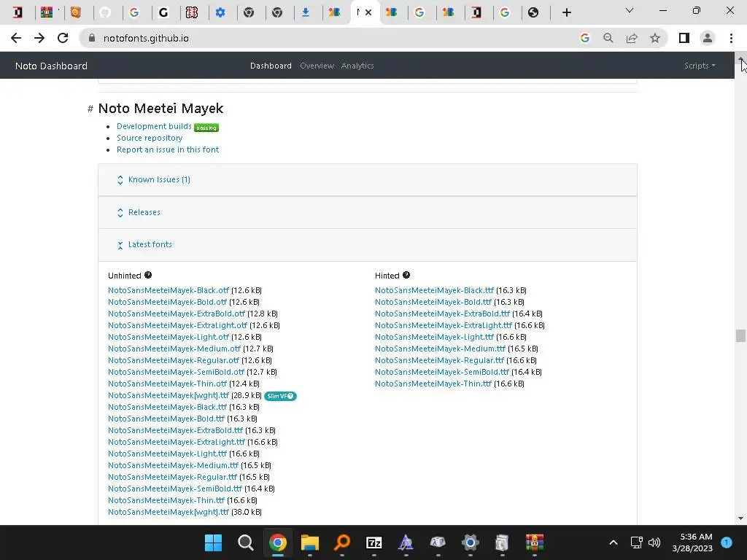Open the browser side panel

684,38
